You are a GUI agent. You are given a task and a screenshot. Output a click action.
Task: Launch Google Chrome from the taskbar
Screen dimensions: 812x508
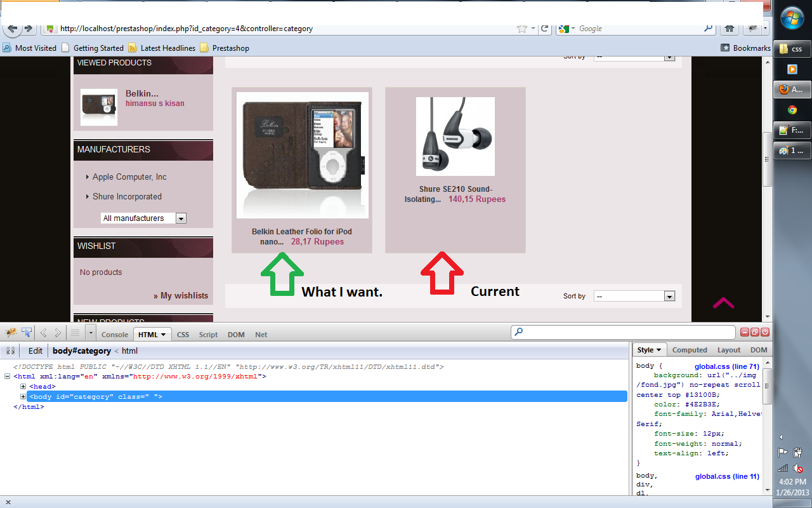[792, 110]
